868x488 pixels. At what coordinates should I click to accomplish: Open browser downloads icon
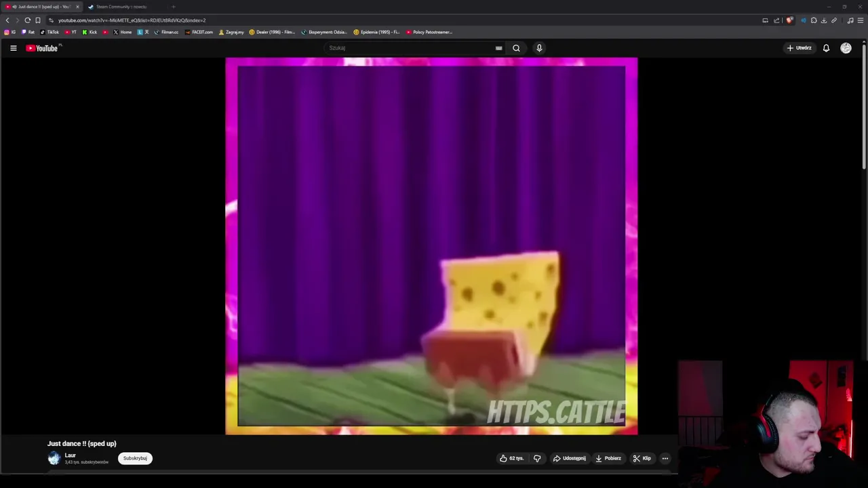coord(824,20)
